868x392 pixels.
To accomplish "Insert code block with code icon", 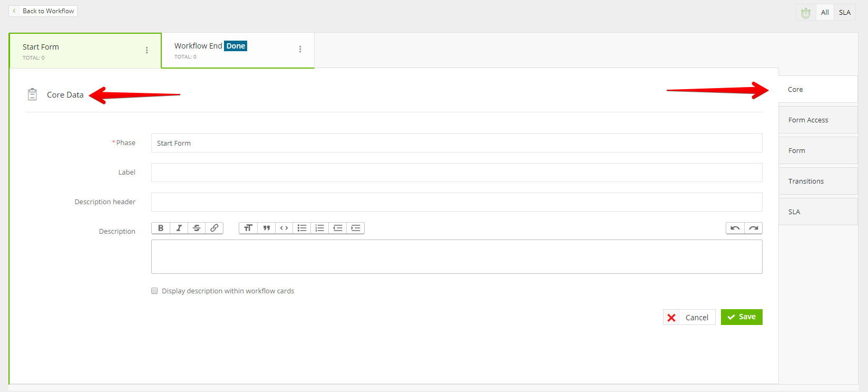I will [284, 228].
